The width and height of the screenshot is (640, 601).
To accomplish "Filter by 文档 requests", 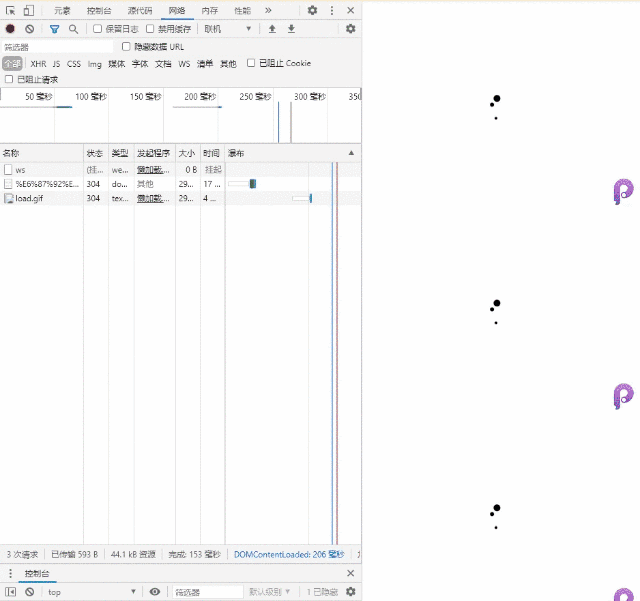I will [x=163, y=64].
